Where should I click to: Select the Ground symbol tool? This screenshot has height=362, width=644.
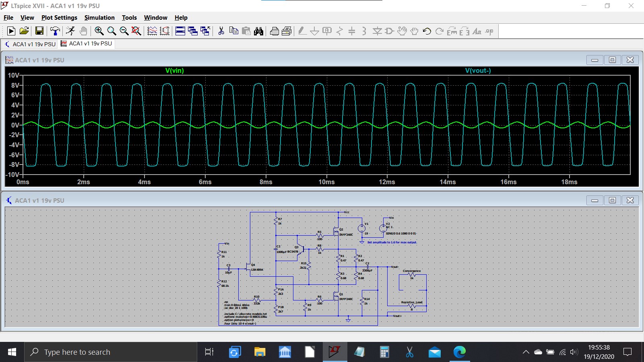coord(315,31)
